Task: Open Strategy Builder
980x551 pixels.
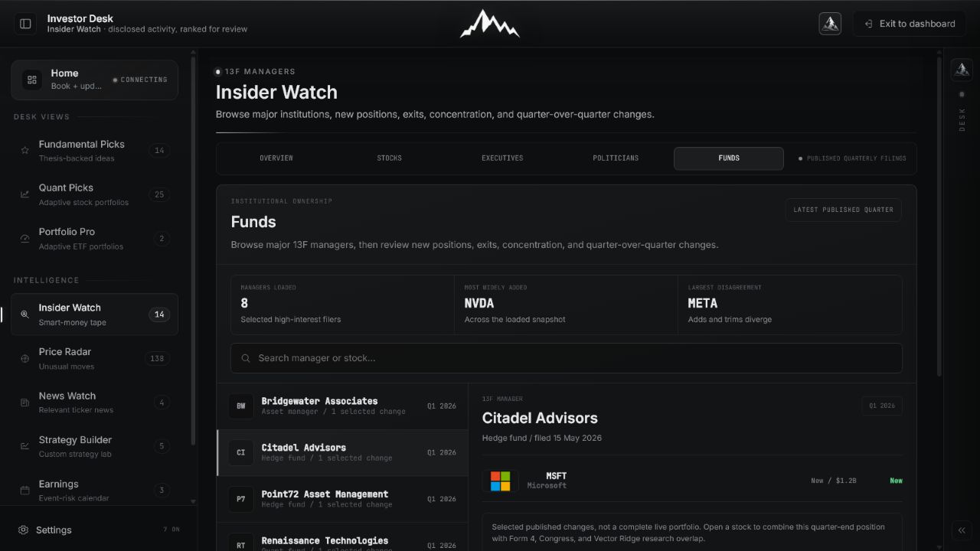Action: pos(94,447)
